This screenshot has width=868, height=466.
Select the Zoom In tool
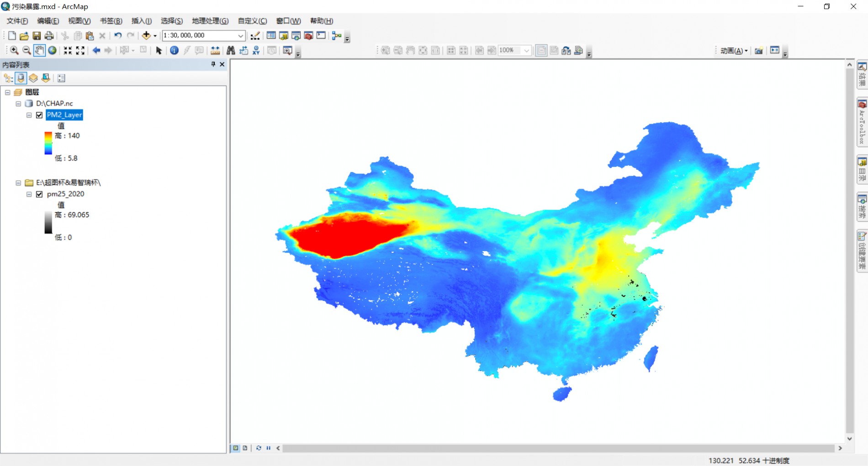(x=14, y=50)
